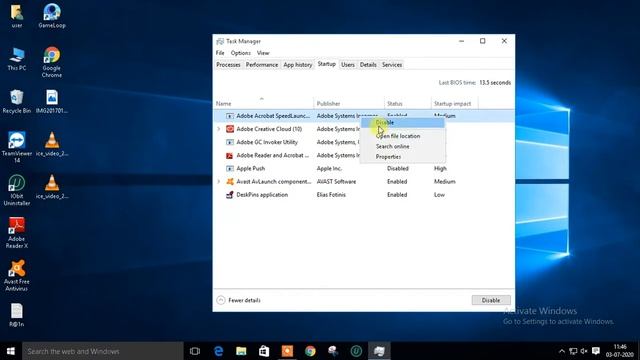Switch to the Processes tab
This screenshot has height=360, width=640.
pos(228,65)
